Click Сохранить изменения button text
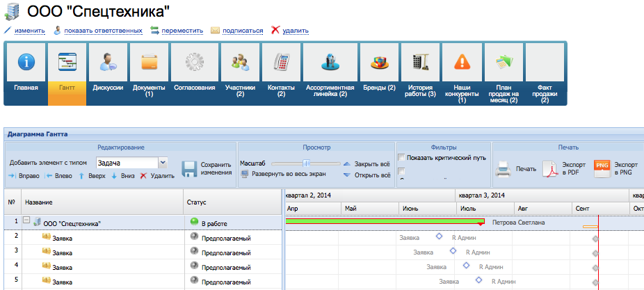 pos(216,168)
